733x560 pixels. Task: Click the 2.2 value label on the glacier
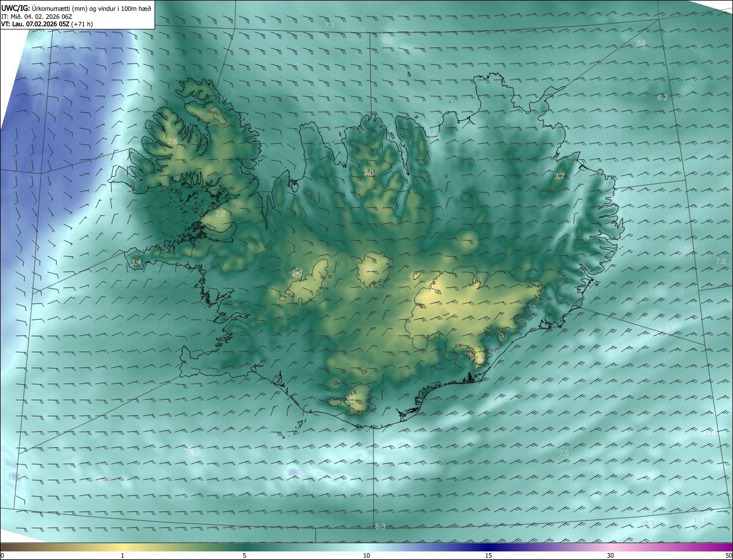pyautogui.click(x=297, y=274)
